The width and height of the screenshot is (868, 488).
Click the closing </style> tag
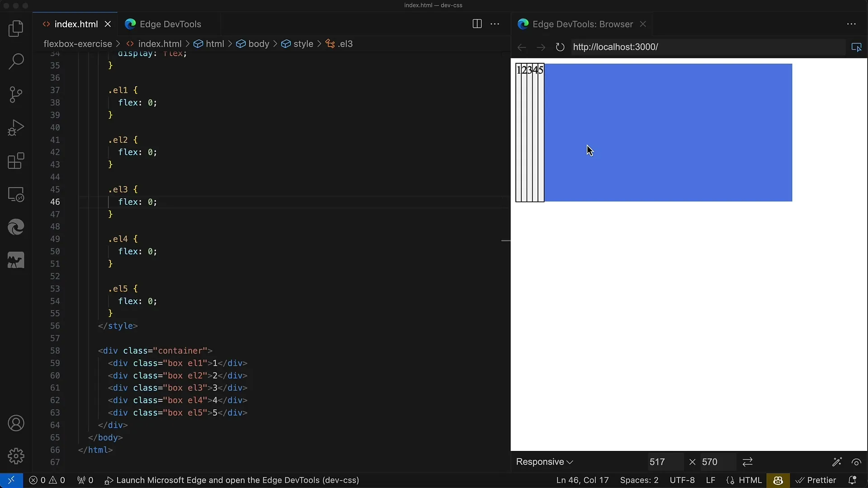click(118, 326)
